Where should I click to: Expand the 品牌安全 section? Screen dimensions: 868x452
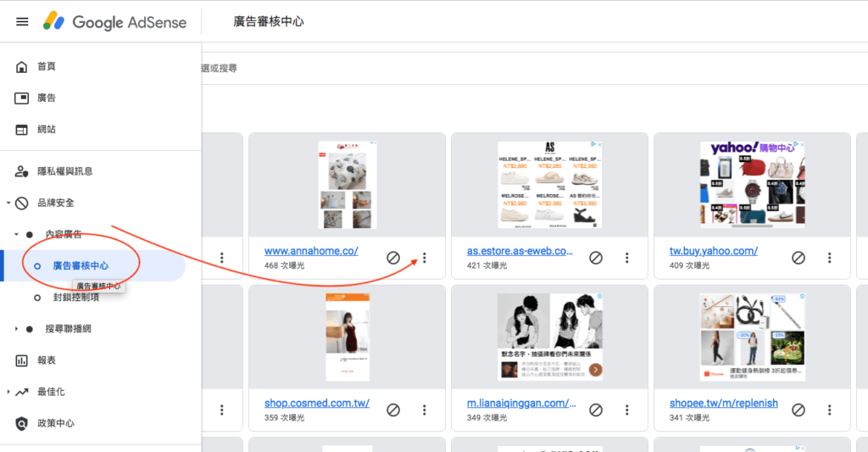click(8, 204)
